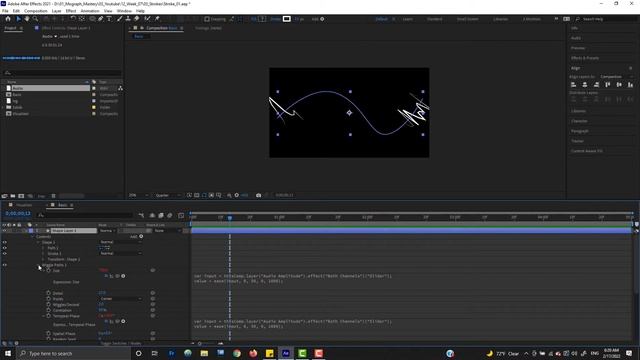The image size is (640, 360).
Task: Open Shape Layer 1 blend mode dropdown
Action: click(x=107, y=231)
